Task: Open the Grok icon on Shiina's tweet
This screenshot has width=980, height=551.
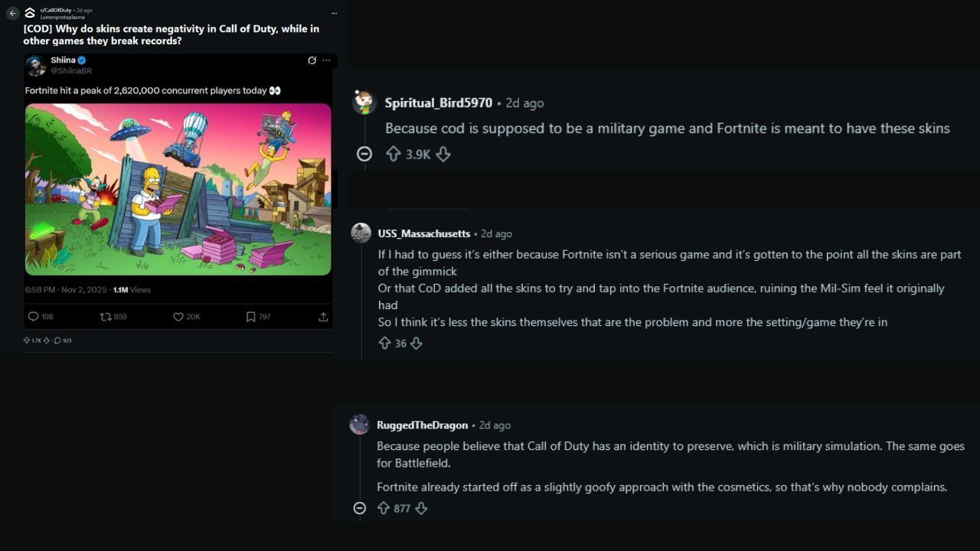Action: [312, 60]
